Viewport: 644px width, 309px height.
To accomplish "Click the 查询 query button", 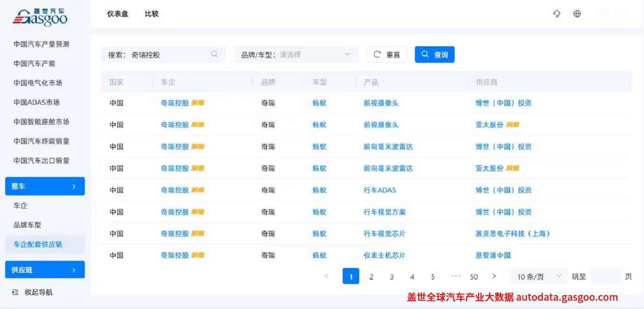I will (x=434, y=54).
